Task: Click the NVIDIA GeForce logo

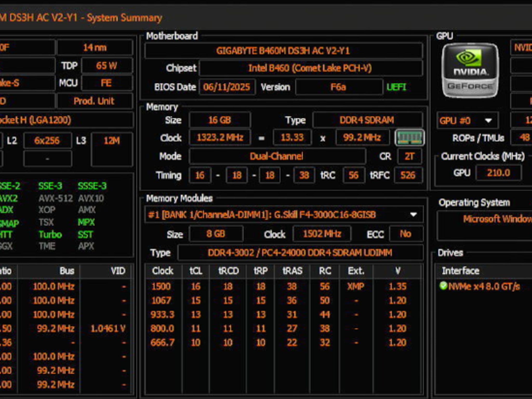Action: (x=470, y=70)
